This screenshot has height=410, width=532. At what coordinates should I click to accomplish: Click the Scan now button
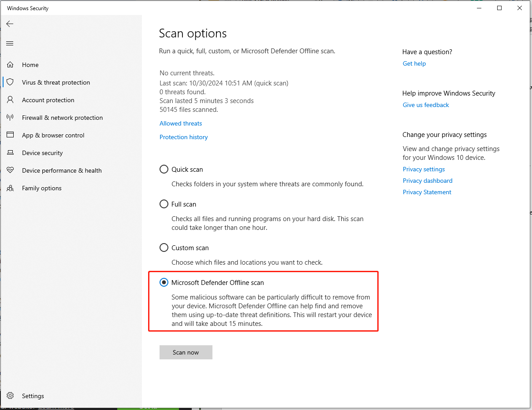pyautogui.click(x=186, y=352)
